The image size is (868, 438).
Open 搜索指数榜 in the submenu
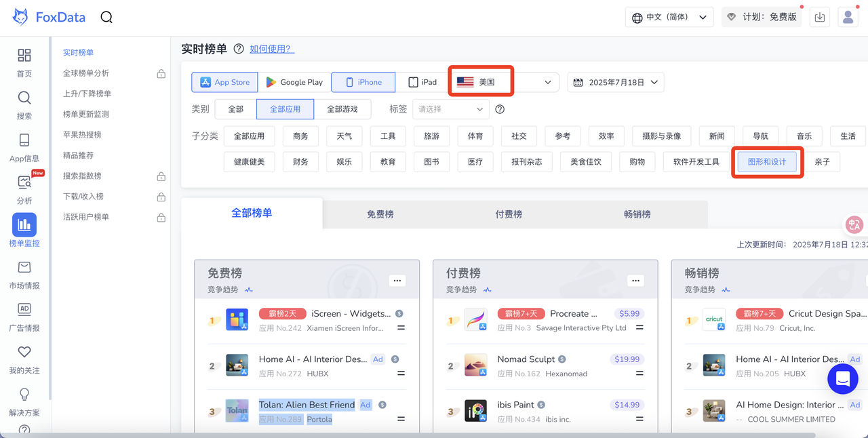[x=82, y=176]
